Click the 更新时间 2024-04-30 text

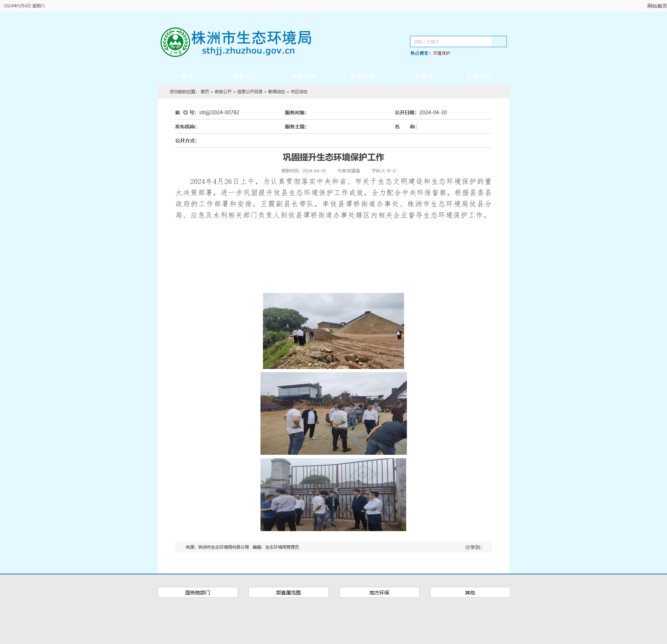coord(303,171)
